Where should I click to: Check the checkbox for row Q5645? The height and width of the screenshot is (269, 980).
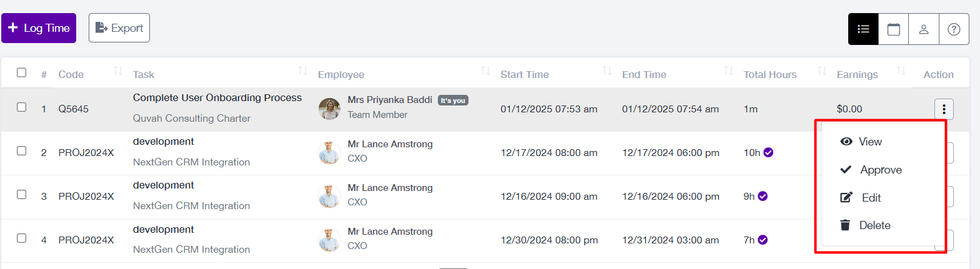click(21, 107)
